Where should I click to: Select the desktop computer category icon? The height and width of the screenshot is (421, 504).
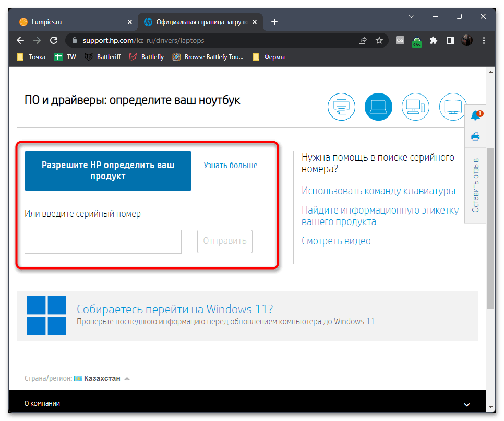click(x=415, y=107)
